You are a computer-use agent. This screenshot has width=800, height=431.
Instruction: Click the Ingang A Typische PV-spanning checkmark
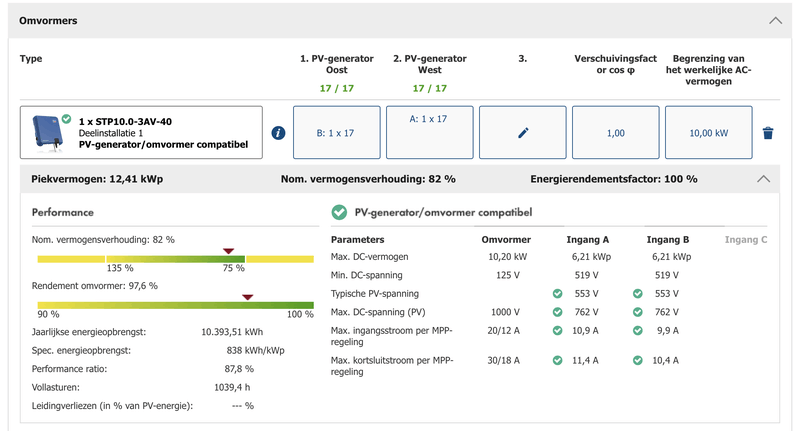557,294
